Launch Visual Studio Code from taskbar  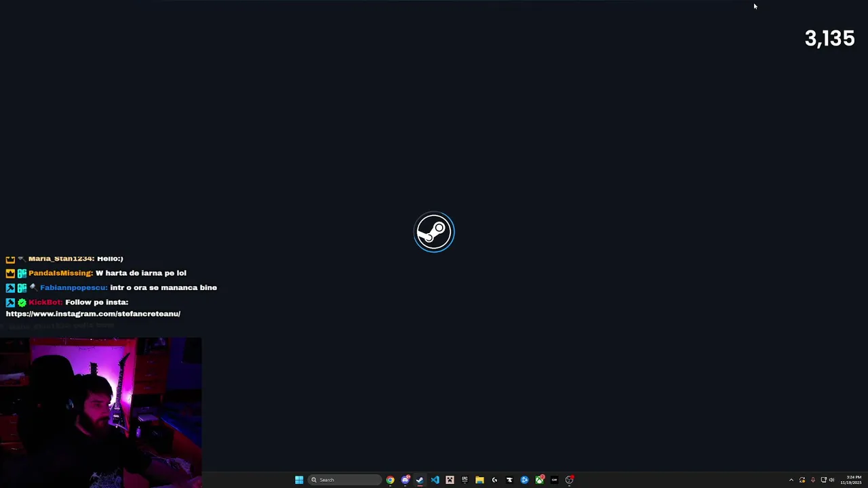(x=435, y=480)
